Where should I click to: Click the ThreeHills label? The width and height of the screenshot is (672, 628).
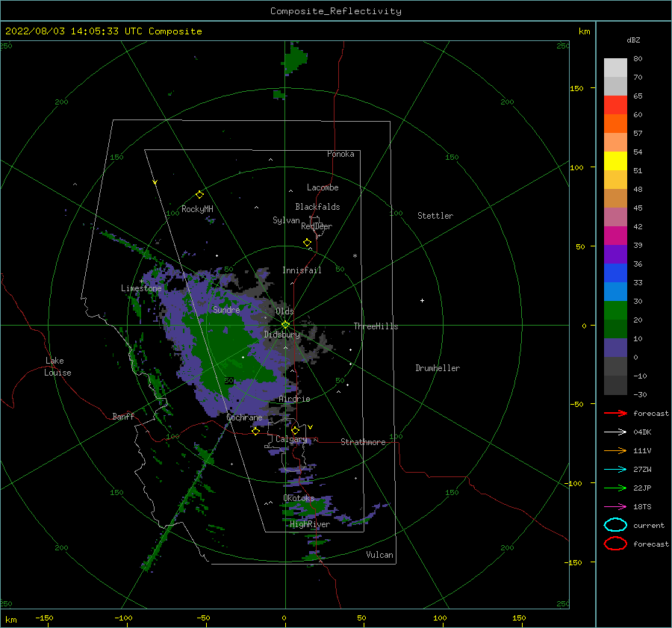pos(376,326)
